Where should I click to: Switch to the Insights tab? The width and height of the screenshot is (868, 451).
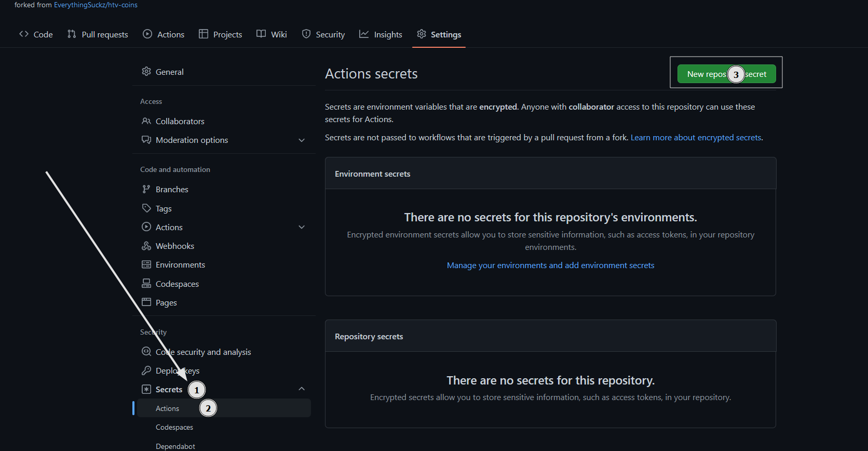point(381,34)
